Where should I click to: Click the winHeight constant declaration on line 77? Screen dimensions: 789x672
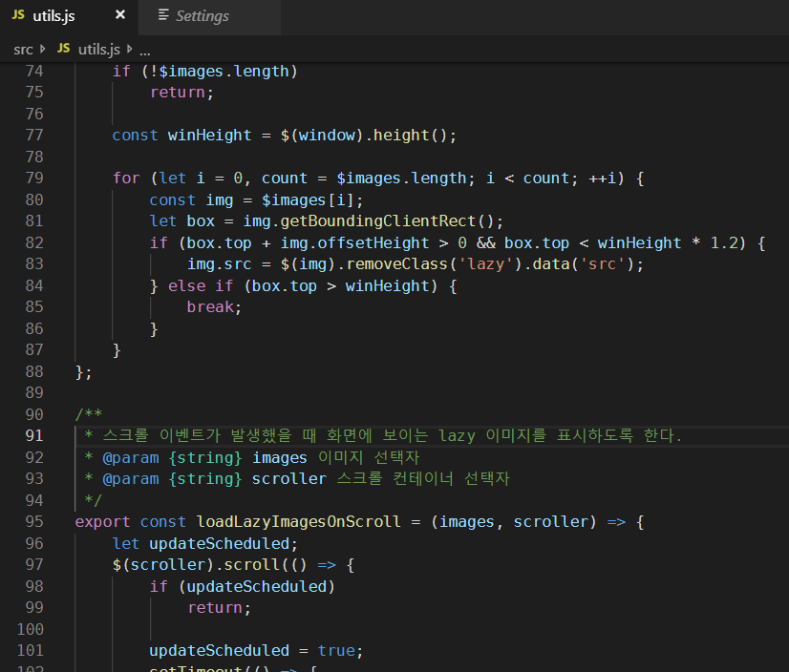pos(209,136)
